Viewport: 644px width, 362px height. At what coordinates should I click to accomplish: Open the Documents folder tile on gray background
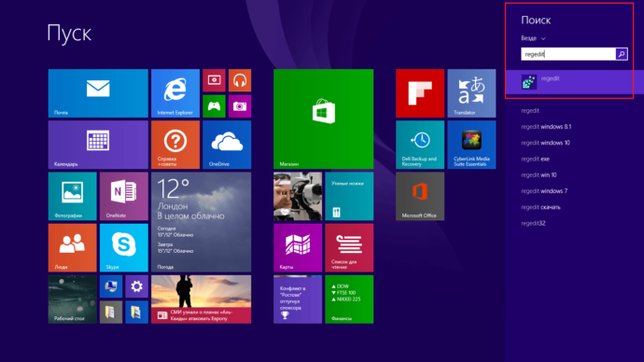[x=111, y=313]
